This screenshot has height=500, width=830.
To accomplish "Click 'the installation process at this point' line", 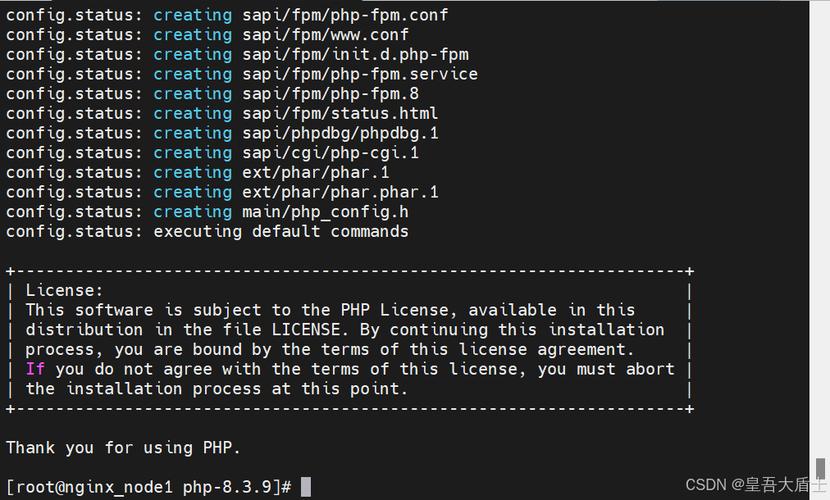I will click(216, 388).
